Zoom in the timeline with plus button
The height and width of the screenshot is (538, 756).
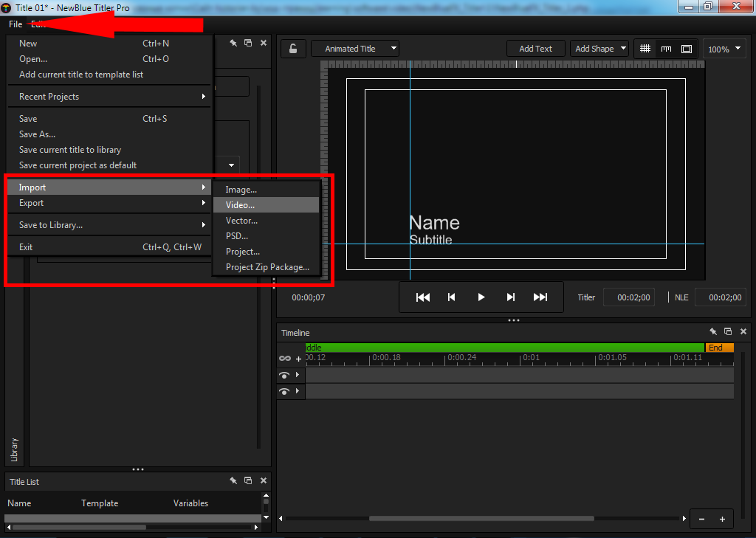(722, 519)
